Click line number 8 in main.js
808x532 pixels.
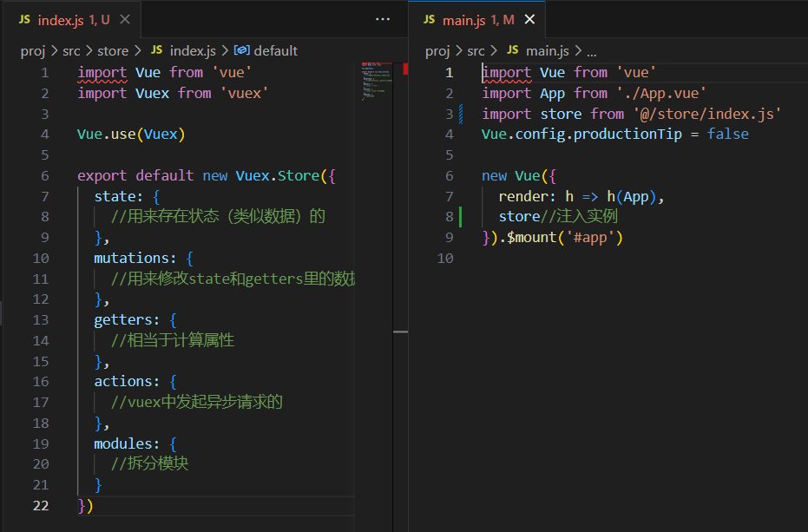tap(449, 216)
